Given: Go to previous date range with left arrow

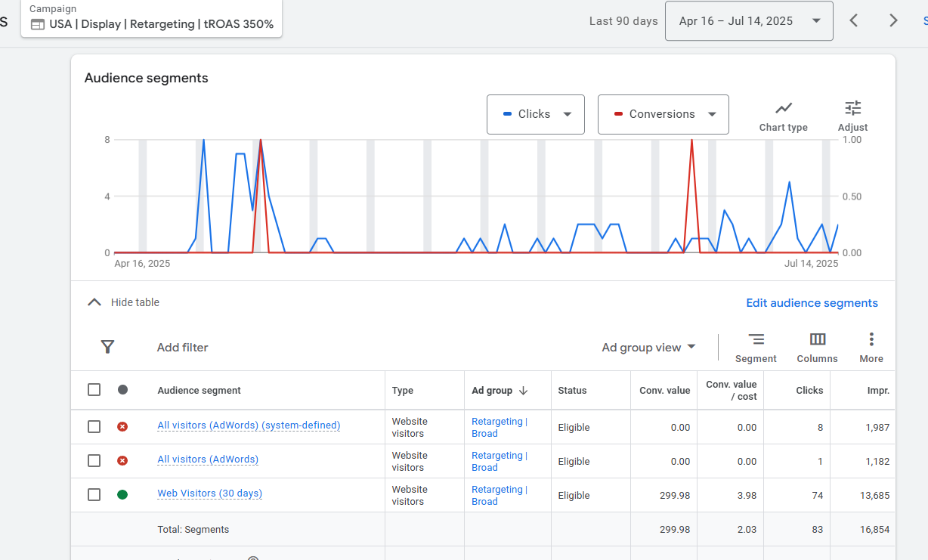Looking at the screenshot, I should coord(854,20).
